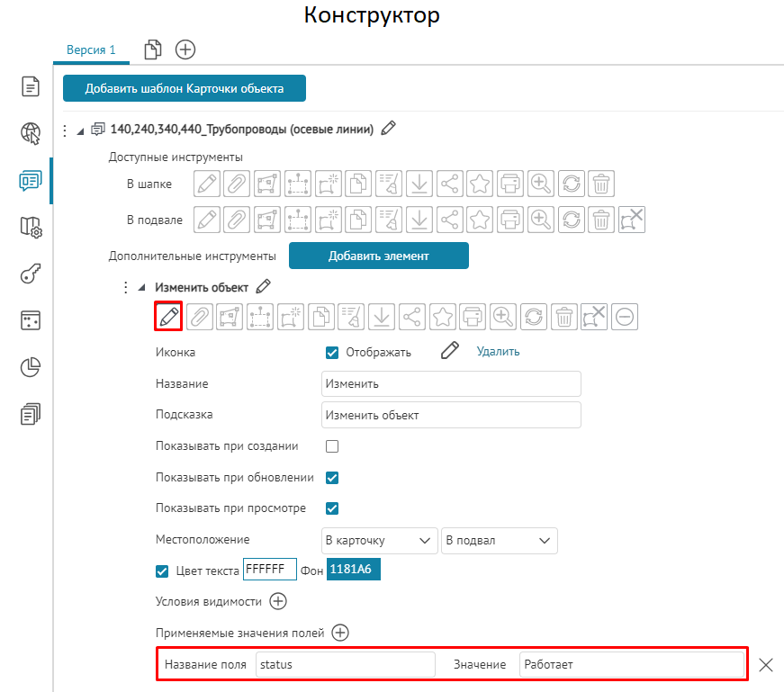Image resolution: width=784 pixels, height=692 pixels.
Task: Click the key icon in left sidebar
Action: tap(31, 274)
